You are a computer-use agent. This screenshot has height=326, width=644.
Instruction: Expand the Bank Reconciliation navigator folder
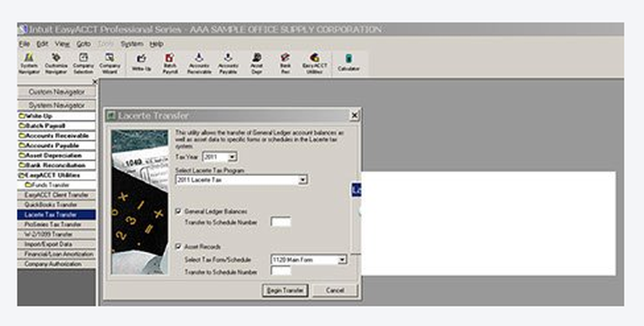56,166
